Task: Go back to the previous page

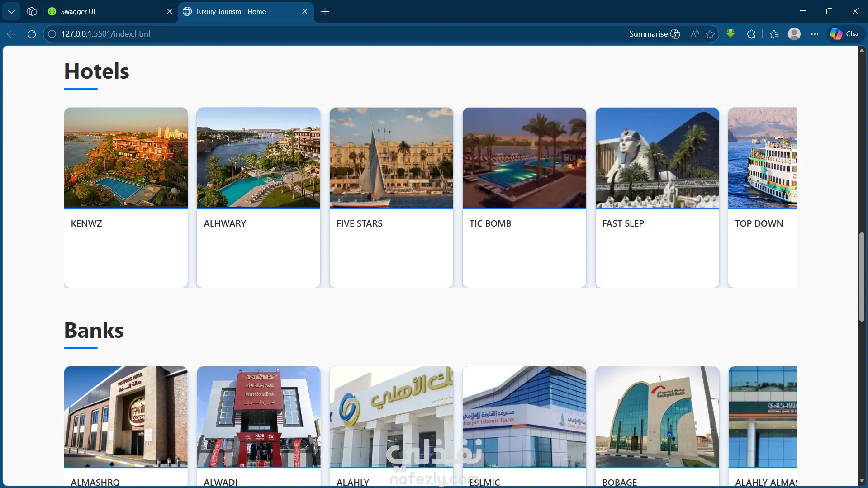Action: coord(12,34)
